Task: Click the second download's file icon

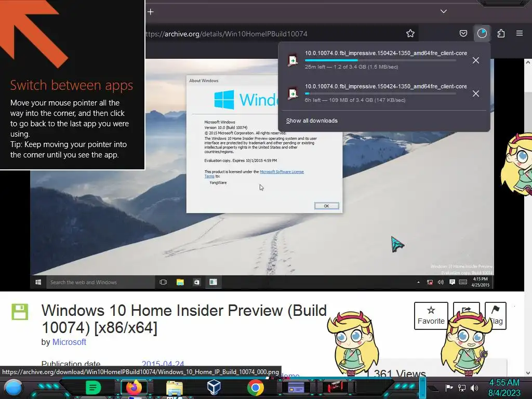Action: [292, 94]
